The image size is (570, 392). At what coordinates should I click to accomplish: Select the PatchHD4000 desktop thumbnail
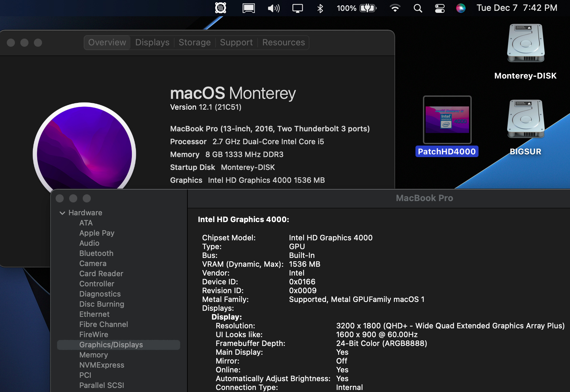(x=447, y=120)
